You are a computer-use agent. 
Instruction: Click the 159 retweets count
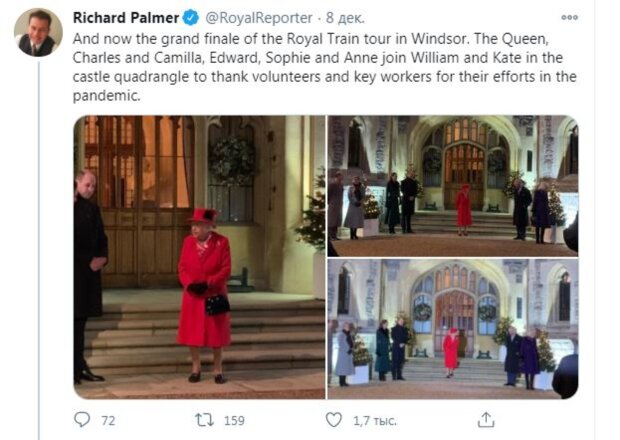(x=234, y=420)
